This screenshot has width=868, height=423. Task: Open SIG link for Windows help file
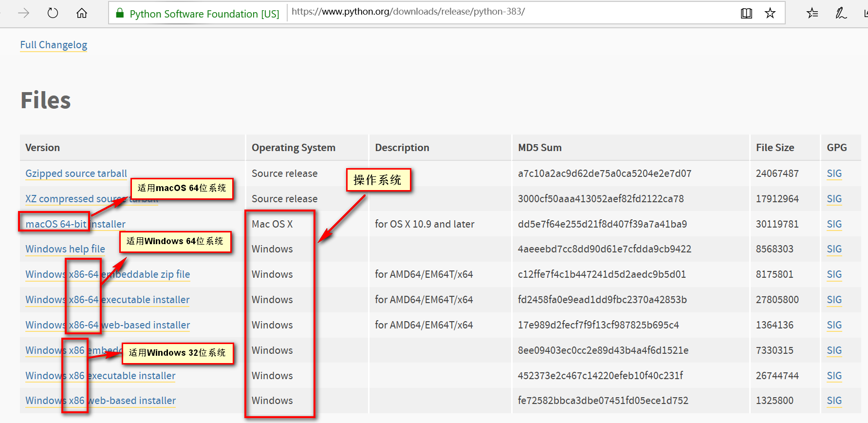[834, 249]
